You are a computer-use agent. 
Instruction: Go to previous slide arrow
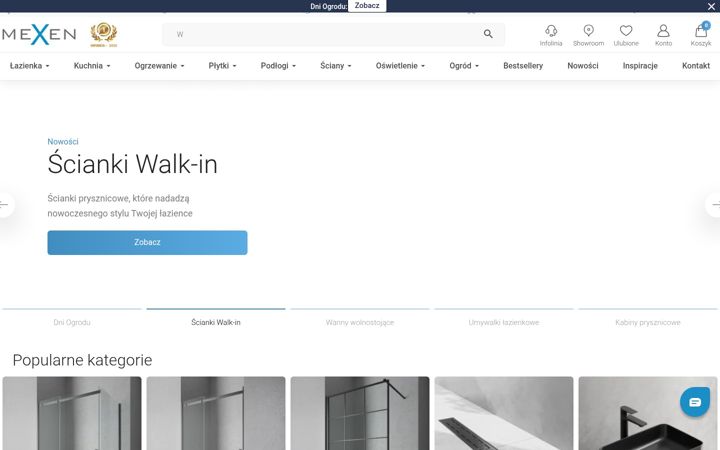pos(5,204)
